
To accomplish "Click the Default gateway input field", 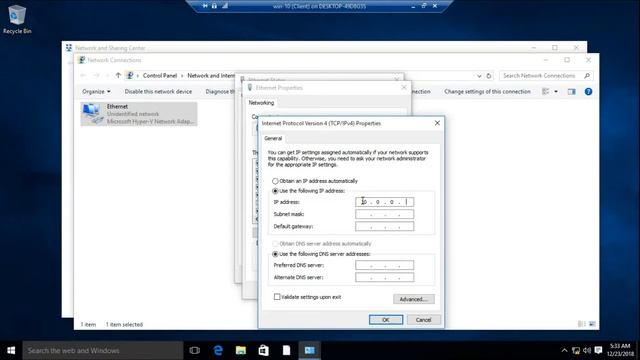I will pyautogui.click(x=384, y=226).
